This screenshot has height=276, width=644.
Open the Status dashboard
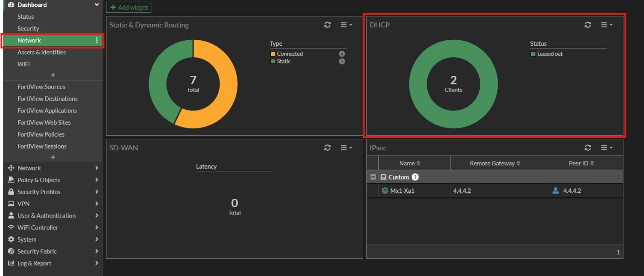[x=26, y=16]
